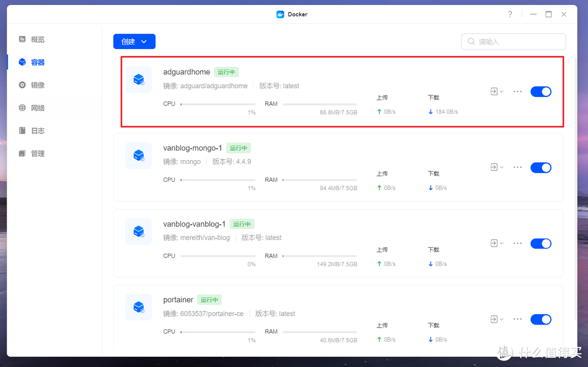Open the 网络 sidebar section
This screenshot has height=367, width=588.
pyautogui.click(x=38, y=108)
